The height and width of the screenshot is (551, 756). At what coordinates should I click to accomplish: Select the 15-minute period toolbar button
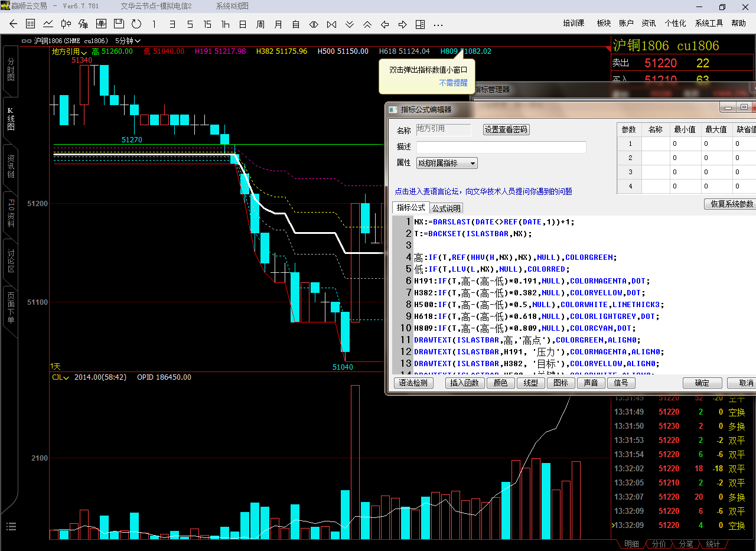(207, 24)
